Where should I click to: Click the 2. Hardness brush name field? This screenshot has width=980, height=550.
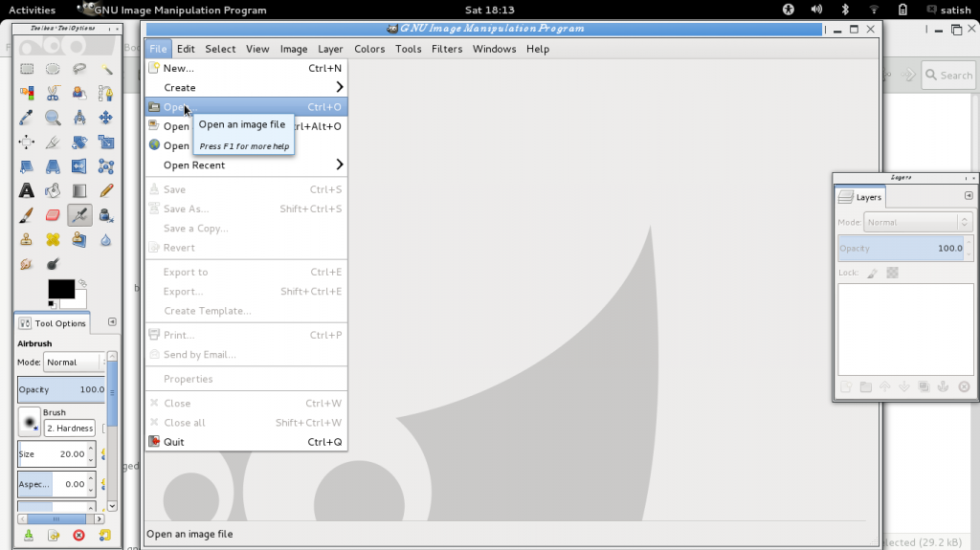click(69, 429)
